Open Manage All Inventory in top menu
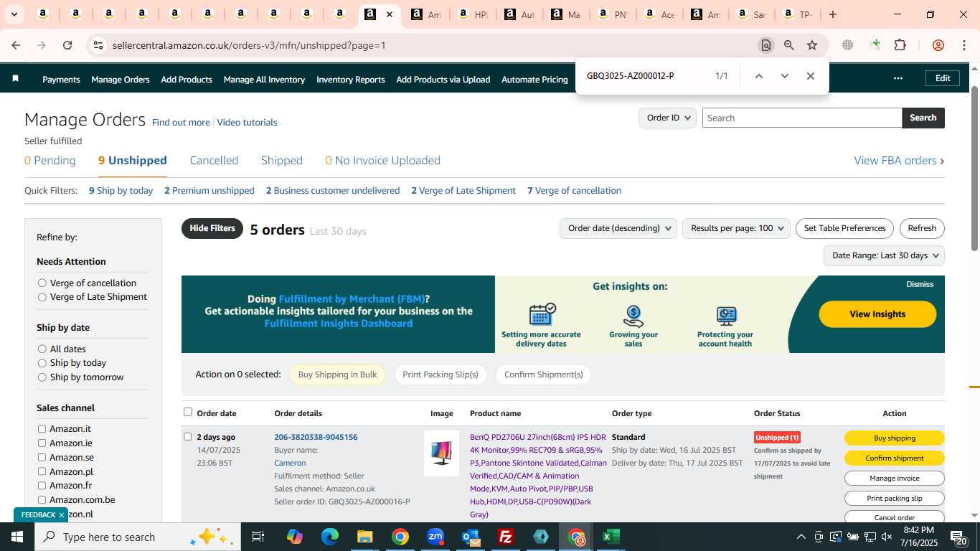This screenshot has width=980, height=551. tap(264, 80)
